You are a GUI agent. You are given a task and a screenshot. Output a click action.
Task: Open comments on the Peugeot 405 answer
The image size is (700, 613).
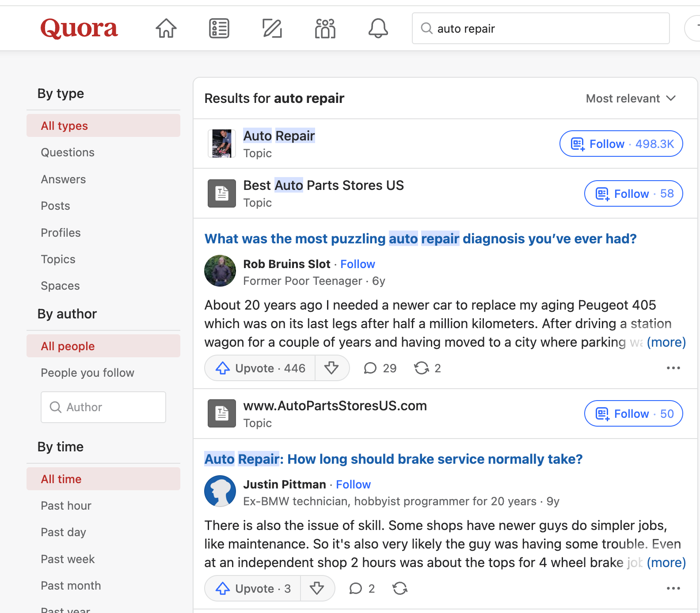[x=380, y=368]
